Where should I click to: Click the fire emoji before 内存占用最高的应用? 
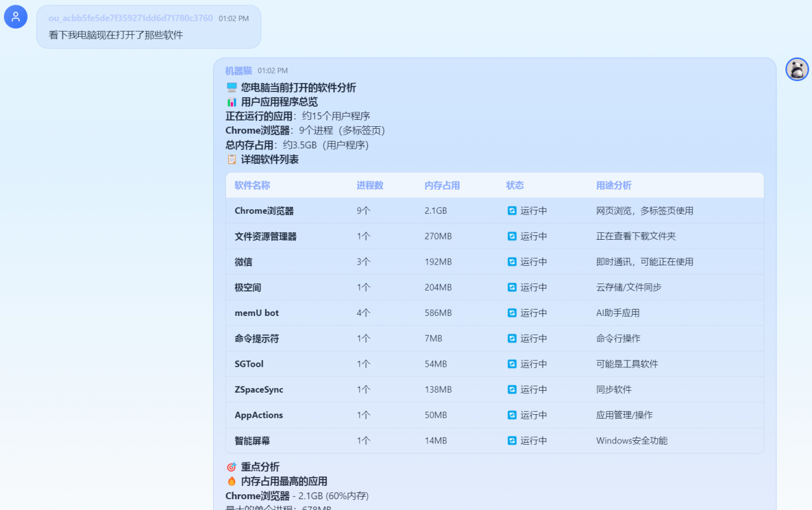coord(232,481)
